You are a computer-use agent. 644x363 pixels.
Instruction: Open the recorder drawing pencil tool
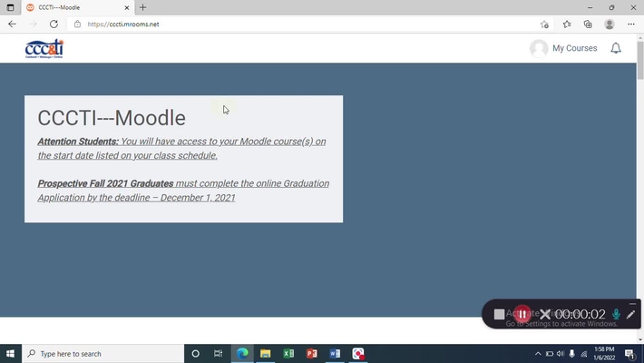tap(631, 315)
